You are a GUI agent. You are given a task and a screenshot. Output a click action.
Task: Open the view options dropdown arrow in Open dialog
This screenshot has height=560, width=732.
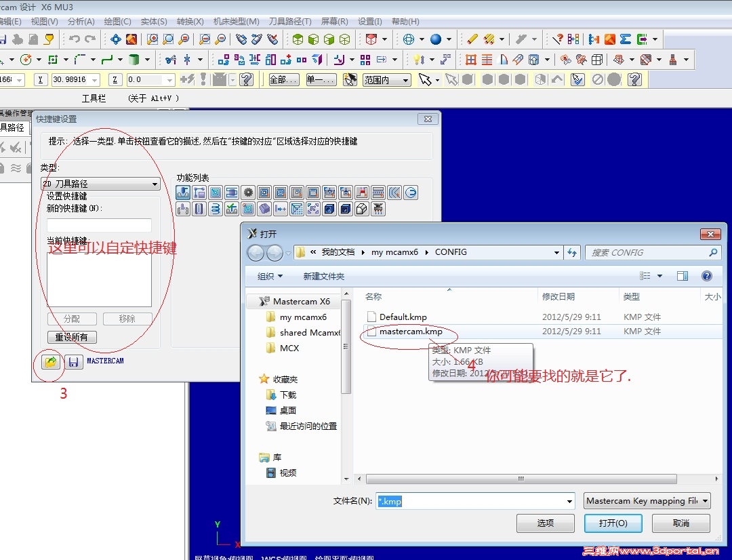tap(659, 276)
